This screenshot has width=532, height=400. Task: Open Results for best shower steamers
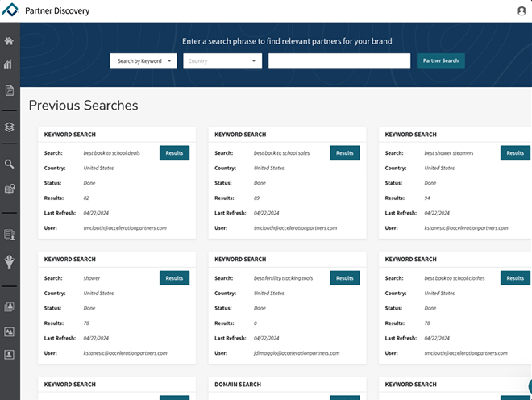point(514,153)
